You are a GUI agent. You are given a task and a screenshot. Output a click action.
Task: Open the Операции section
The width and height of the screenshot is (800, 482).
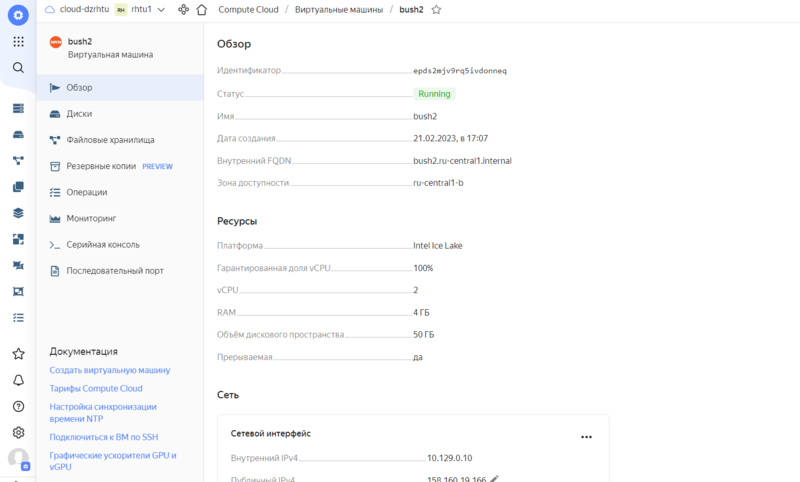pos(120,192)
